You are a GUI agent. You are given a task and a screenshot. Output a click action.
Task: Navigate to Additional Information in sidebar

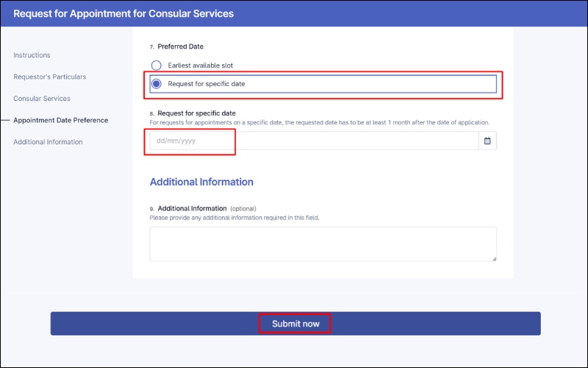point(48,142)
